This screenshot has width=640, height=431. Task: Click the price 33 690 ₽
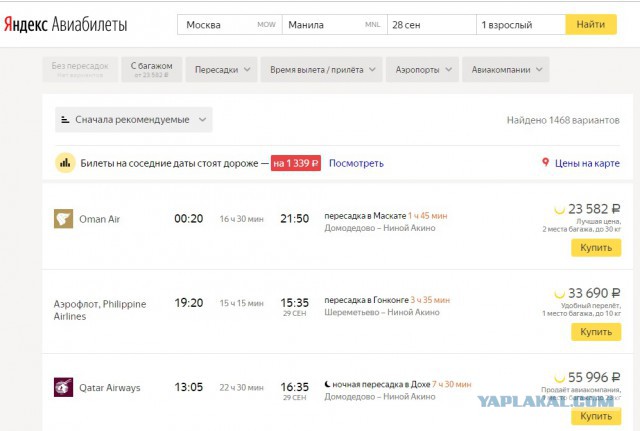(594, 293)
